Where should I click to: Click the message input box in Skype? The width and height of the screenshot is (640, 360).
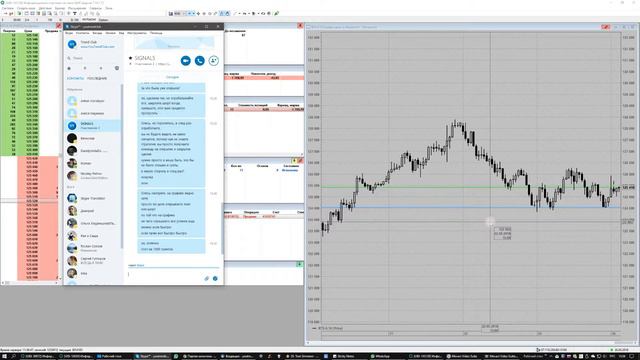coord(165,274)
